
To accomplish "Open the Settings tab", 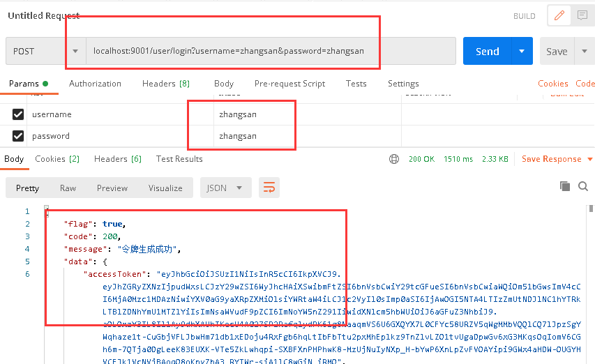I will (403, 84).
